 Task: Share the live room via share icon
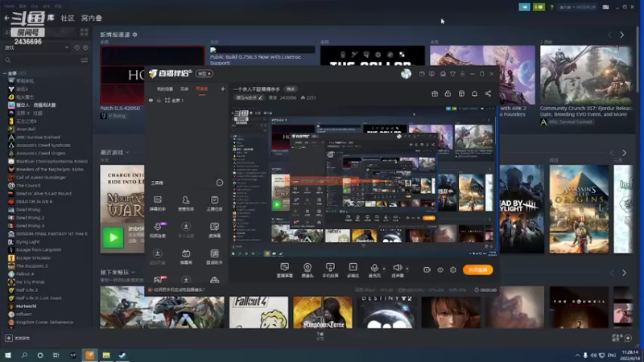click(x=488, y=93)
